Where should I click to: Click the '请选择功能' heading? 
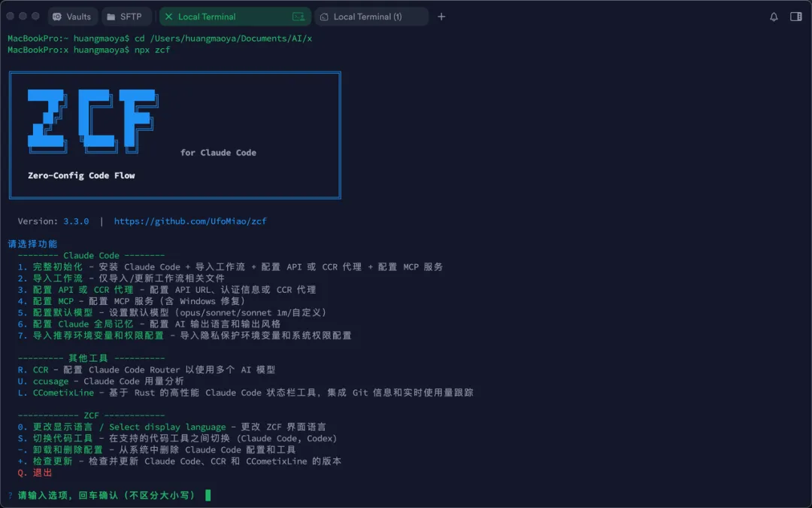pos(32,244)
